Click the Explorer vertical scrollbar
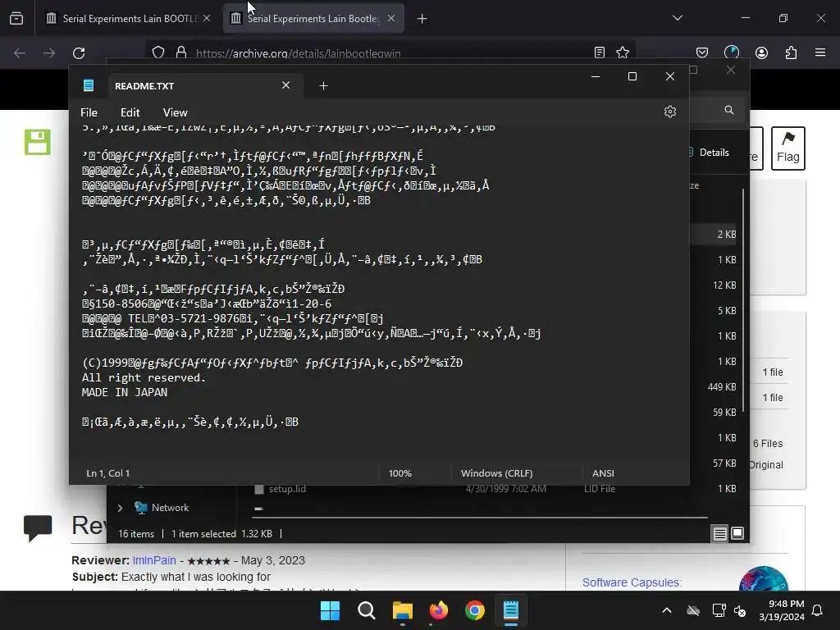The width and height of the screenshot is (840, 630). coord(743,300)
